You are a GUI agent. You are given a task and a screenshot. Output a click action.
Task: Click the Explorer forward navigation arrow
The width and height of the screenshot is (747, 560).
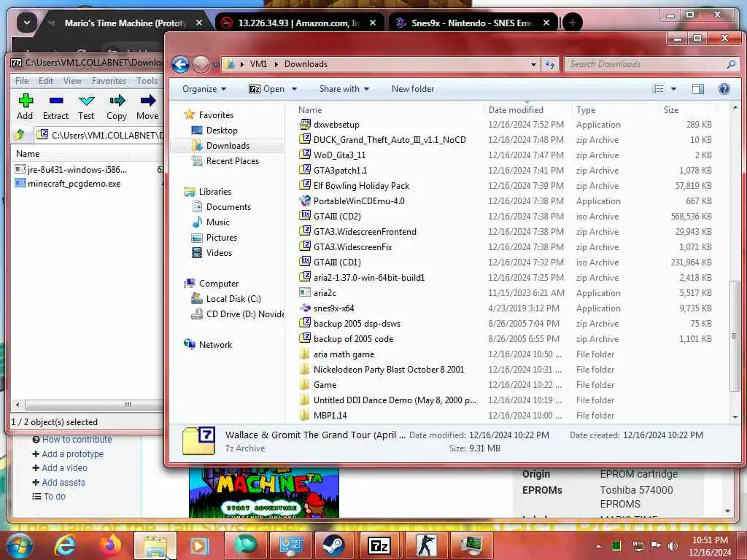(x=201, y=64)
